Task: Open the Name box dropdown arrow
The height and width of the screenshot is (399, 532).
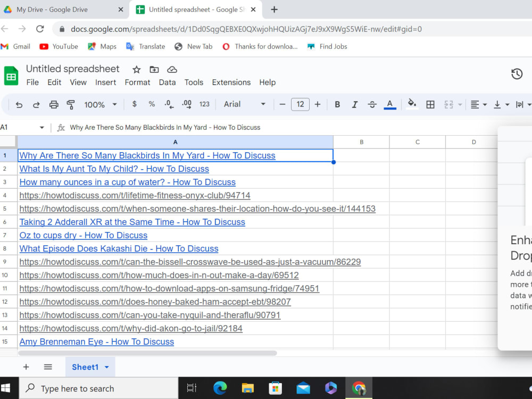Action: pyautogui.click(x=41, y=128)
